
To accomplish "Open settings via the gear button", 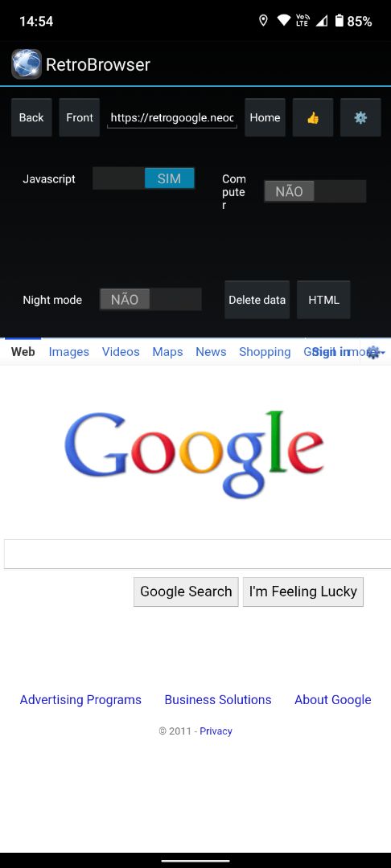I will [360, 117].
